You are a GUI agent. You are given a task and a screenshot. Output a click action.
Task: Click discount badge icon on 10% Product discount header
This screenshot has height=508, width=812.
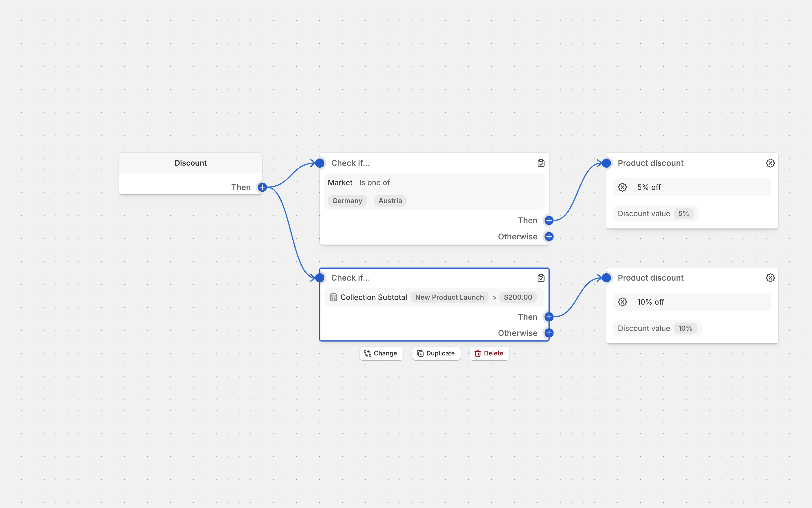point(770,278)
